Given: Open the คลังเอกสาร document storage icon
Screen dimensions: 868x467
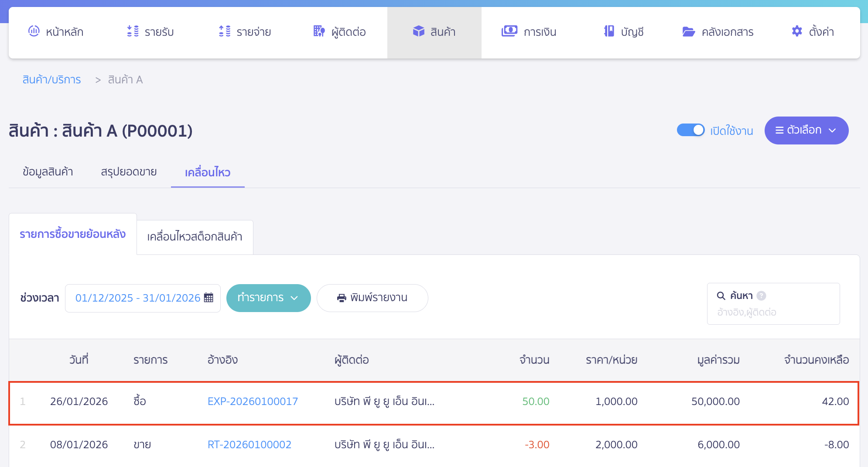Looking at the screenshot, I should click(688, 31).
